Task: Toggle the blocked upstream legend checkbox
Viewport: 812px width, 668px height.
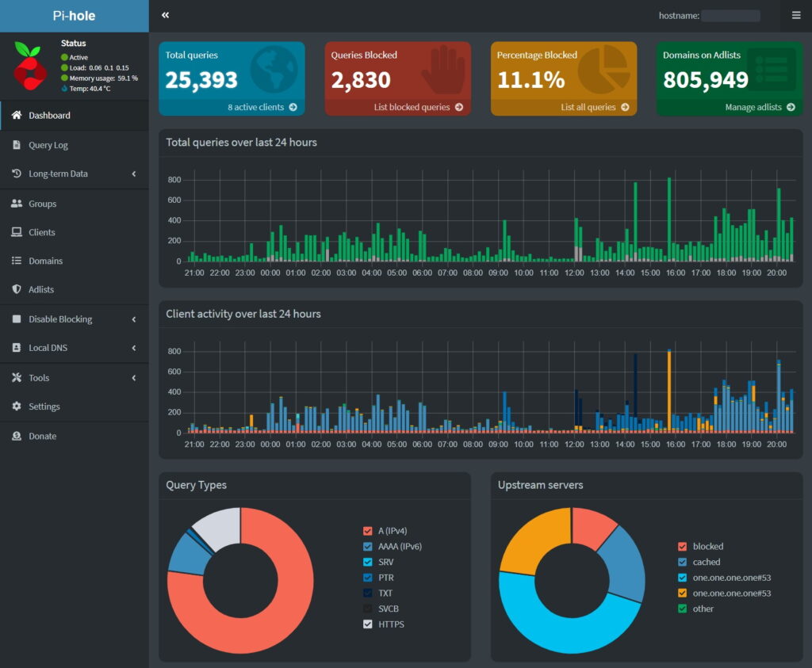Action: [682, 547]
